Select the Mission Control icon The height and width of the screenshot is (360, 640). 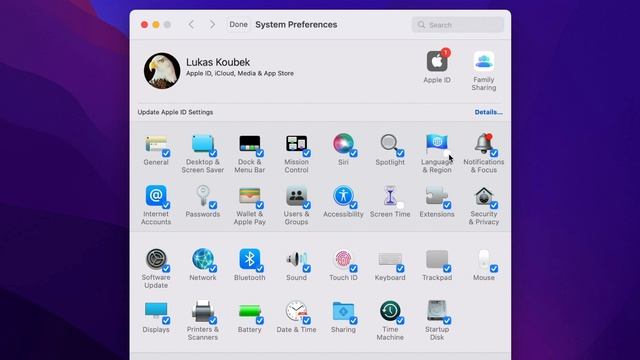296,144
